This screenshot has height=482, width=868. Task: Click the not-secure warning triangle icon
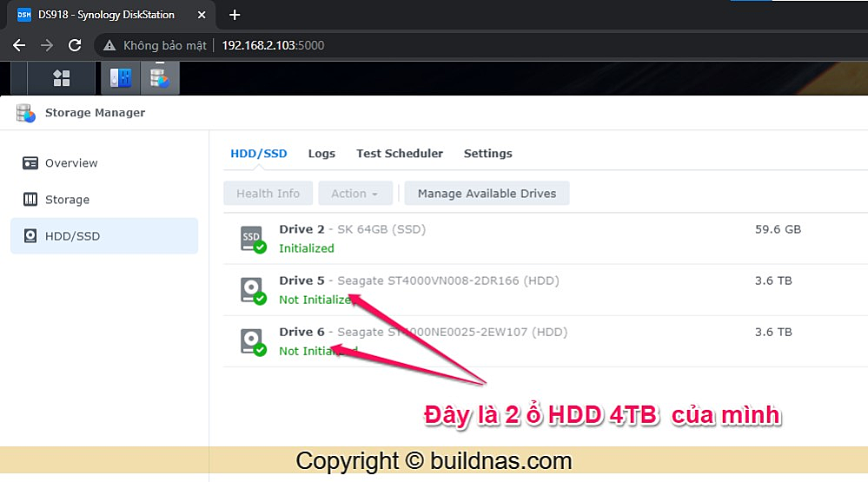pyautogui.click(x=109, y=45)
